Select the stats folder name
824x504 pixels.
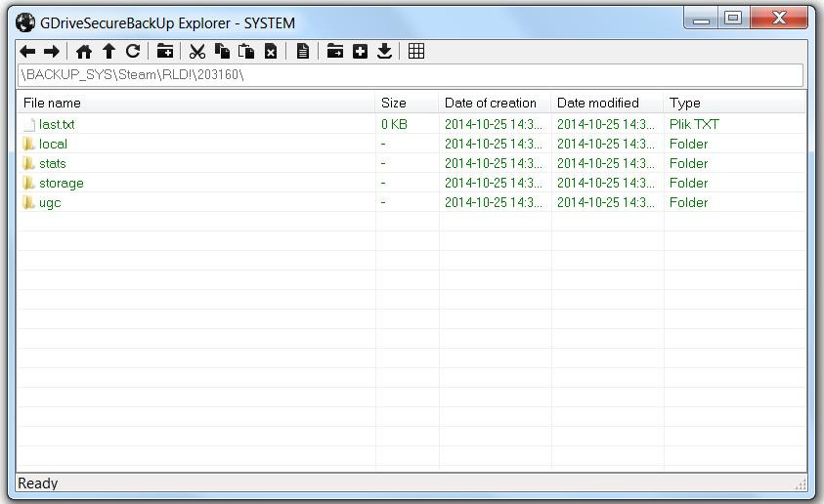pyautogui.click(x=53, y=163)
